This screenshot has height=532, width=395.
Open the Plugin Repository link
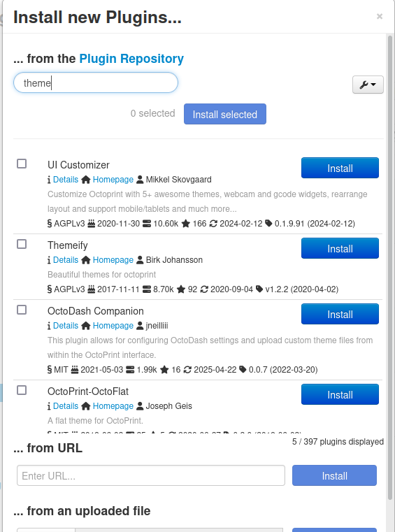131,58
